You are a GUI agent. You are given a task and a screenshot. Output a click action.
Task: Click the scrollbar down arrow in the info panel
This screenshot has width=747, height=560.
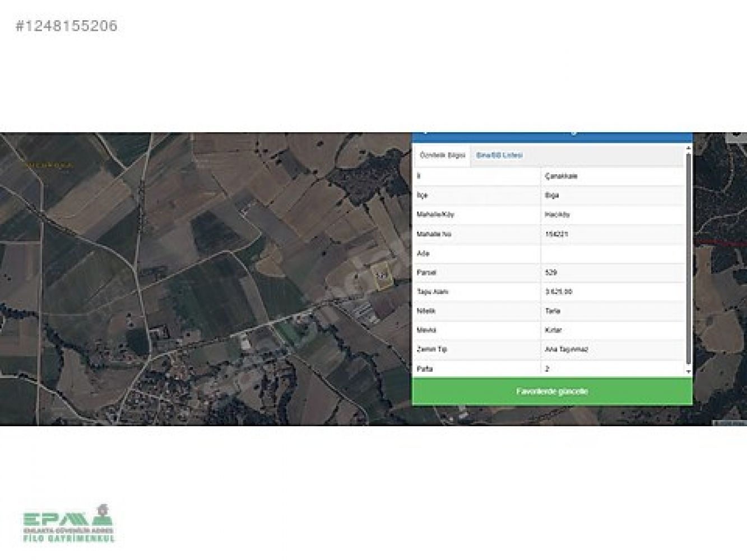pos(688,371)
